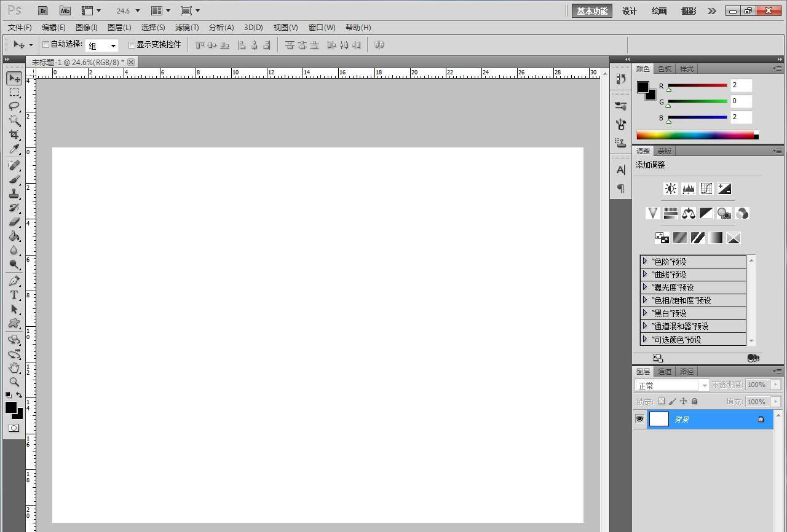Select the Eraser tool
This screenshot has width=787, height=532.
tap(14, 222)
